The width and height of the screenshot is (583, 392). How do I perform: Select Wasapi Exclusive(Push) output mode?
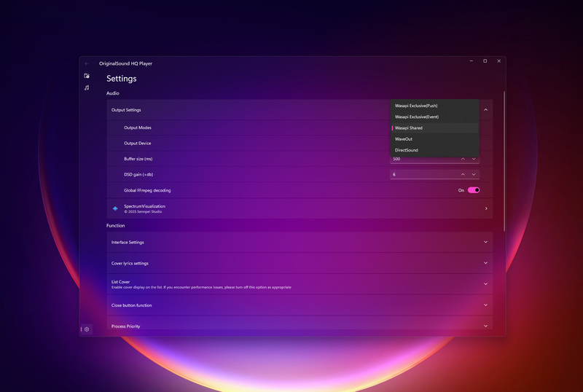(x=434, y=106)
